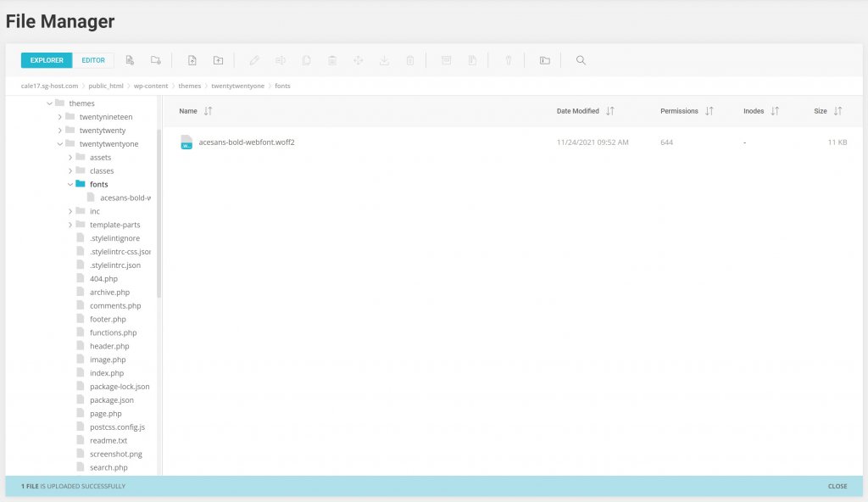Click the pencil Edit icon
Screen dimensions: 868x502
(x=254, y=60)
